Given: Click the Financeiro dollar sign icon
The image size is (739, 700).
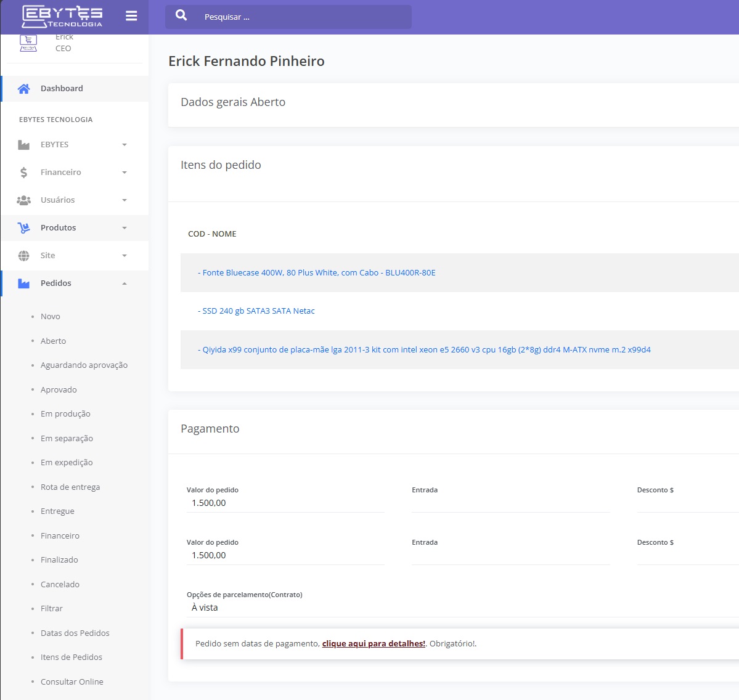Looking at the screenshot, I should tap(23, 173).
